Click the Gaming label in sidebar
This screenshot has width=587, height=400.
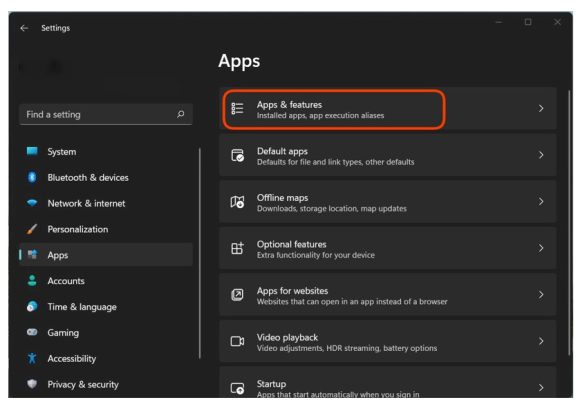[63, 333]
